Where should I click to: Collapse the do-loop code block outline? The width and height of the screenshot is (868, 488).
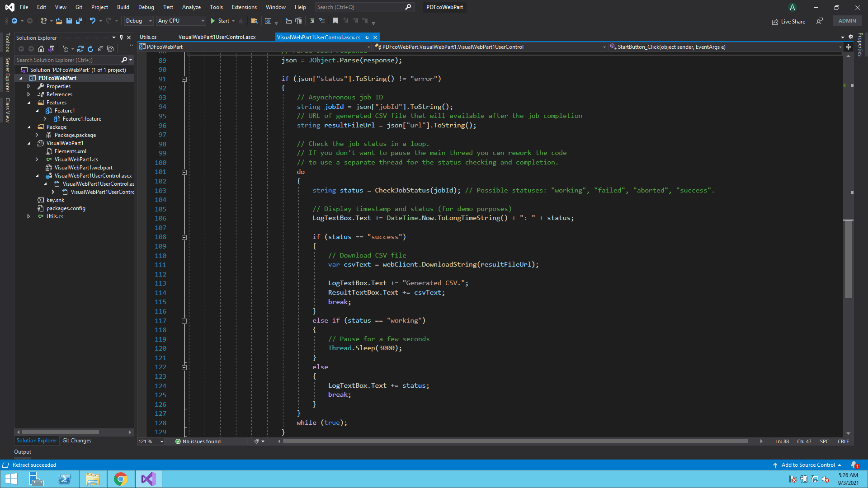[x=184, y=172]
